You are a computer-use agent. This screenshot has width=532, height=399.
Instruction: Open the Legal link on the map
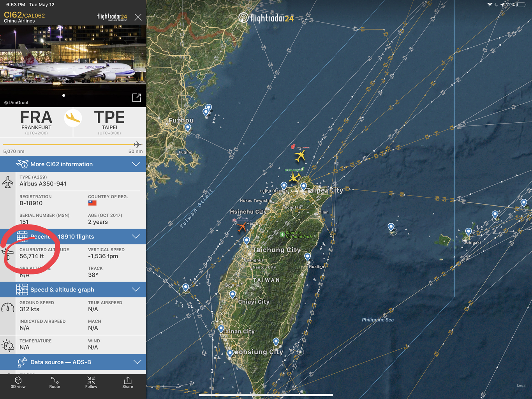tap(521, 386)
